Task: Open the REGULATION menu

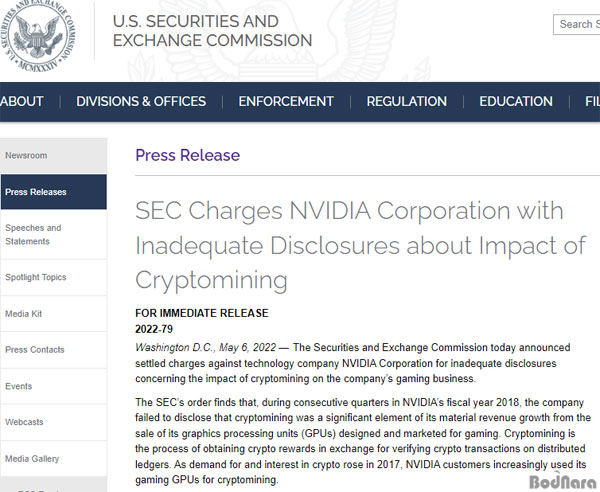Action: click(x=406, y=101)
